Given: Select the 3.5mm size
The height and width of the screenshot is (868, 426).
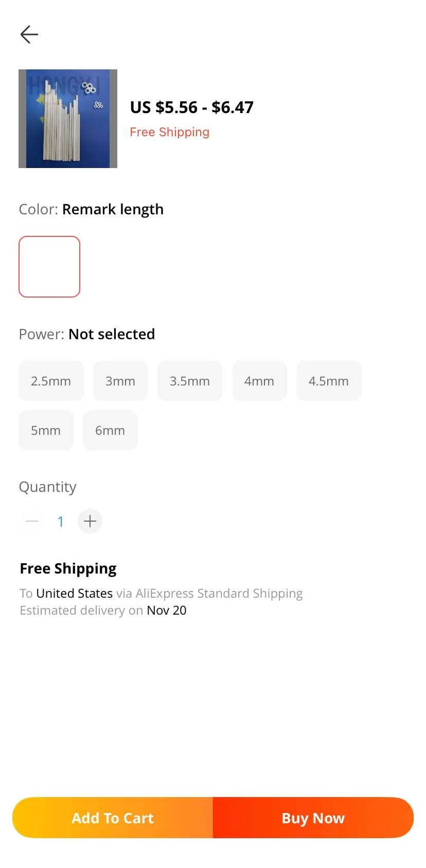Looking at the screenshot, I should [x=190, y=381].
